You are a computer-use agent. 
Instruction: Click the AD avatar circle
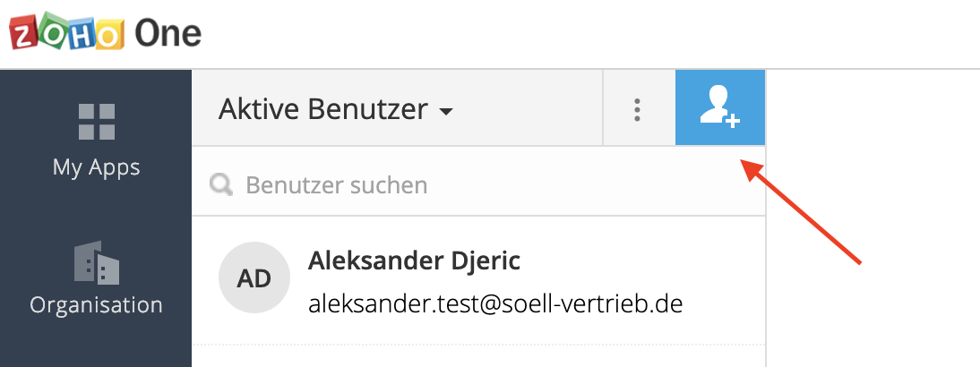[254, 277]
